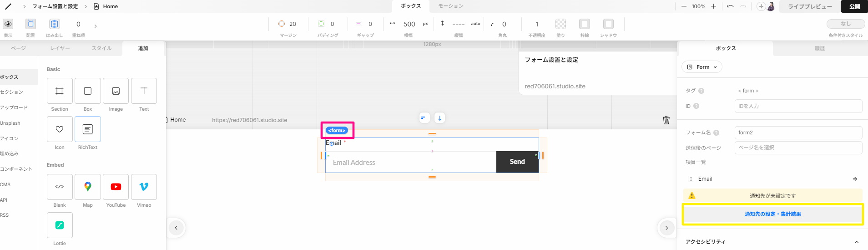Image resolution: width=868 pixels, height=250 pixels.
Task: Click the STUDIO pen logo icon
Action: pos(8,6)
